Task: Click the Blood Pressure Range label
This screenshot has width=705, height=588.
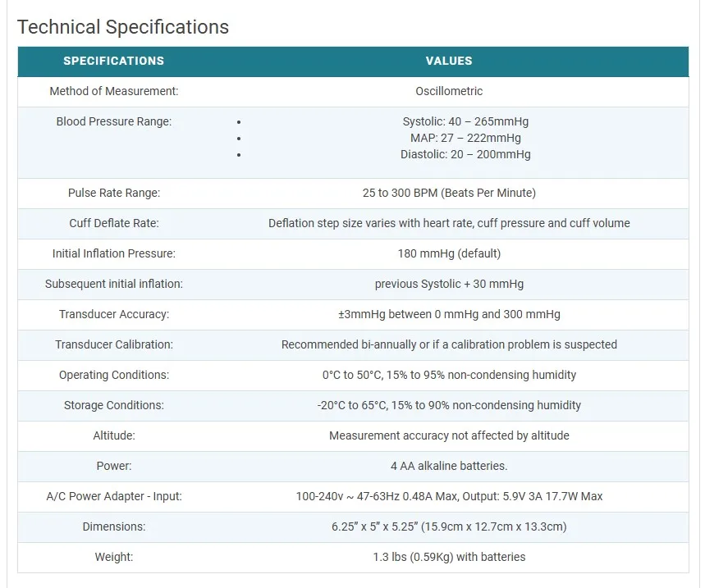Action: 113,121
